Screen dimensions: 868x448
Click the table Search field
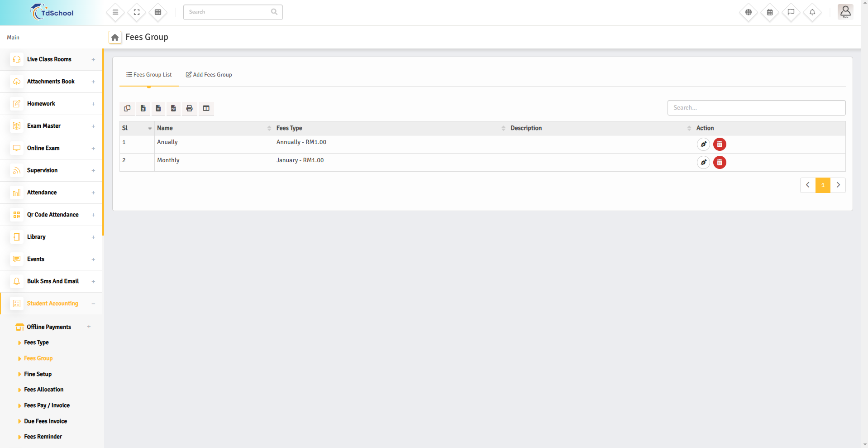click(756, 108)
